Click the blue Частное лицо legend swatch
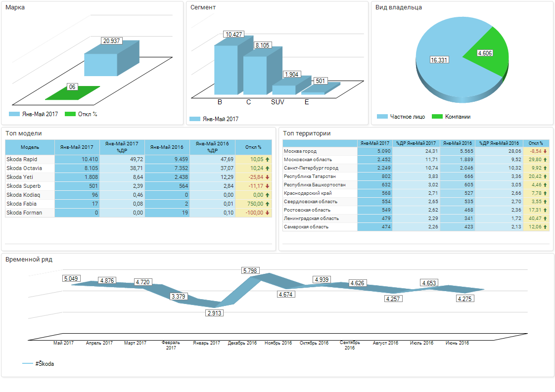Screen dimensions: 555x392 click(x=382, y=117)
